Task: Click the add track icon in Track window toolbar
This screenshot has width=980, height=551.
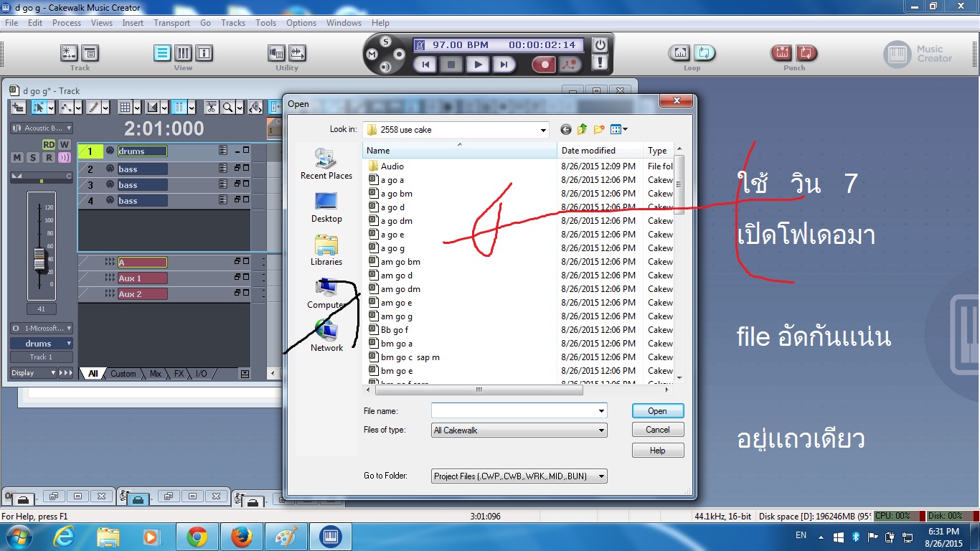Action: [19, 107]
